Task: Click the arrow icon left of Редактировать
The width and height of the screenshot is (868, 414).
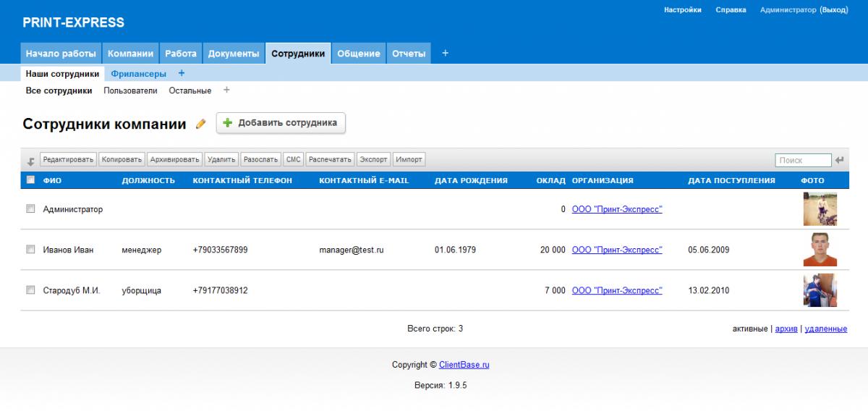Action: coord(31,161)
